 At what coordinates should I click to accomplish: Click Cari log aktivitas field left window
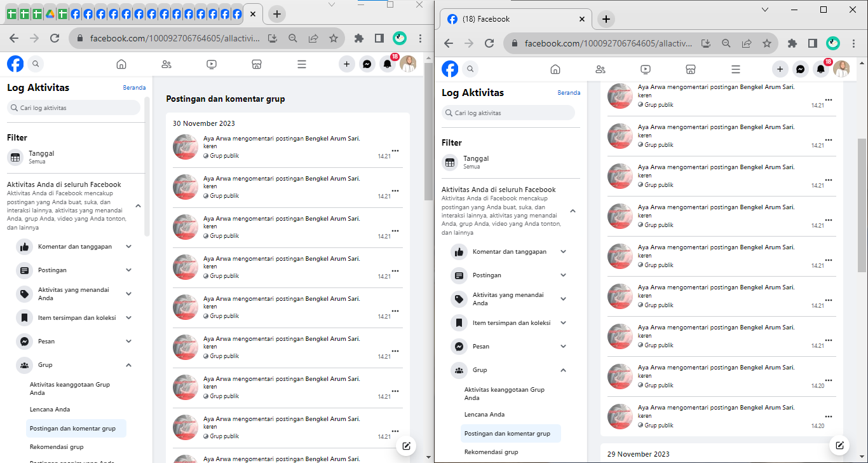tap(74, 108)
